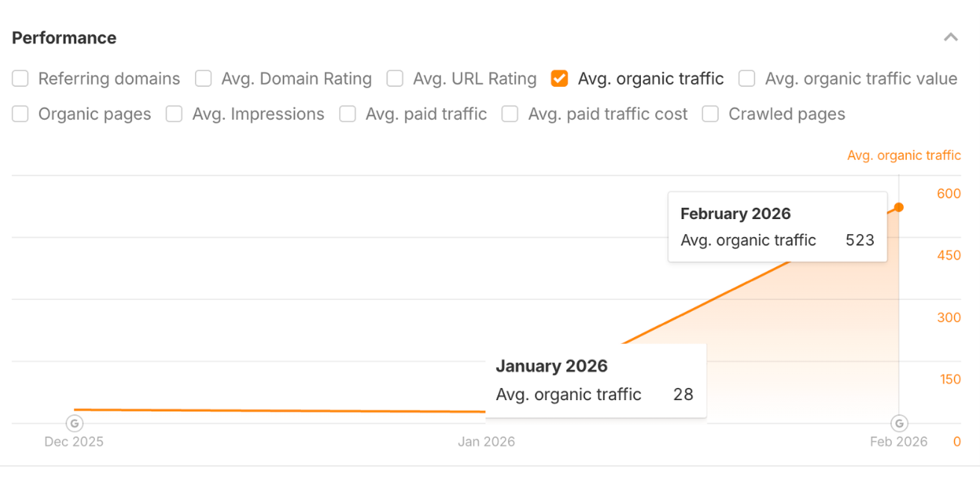Click the Google update marker near Feb 2026
The width and height of the screenshot is (980, 480).
pos(899,422)
